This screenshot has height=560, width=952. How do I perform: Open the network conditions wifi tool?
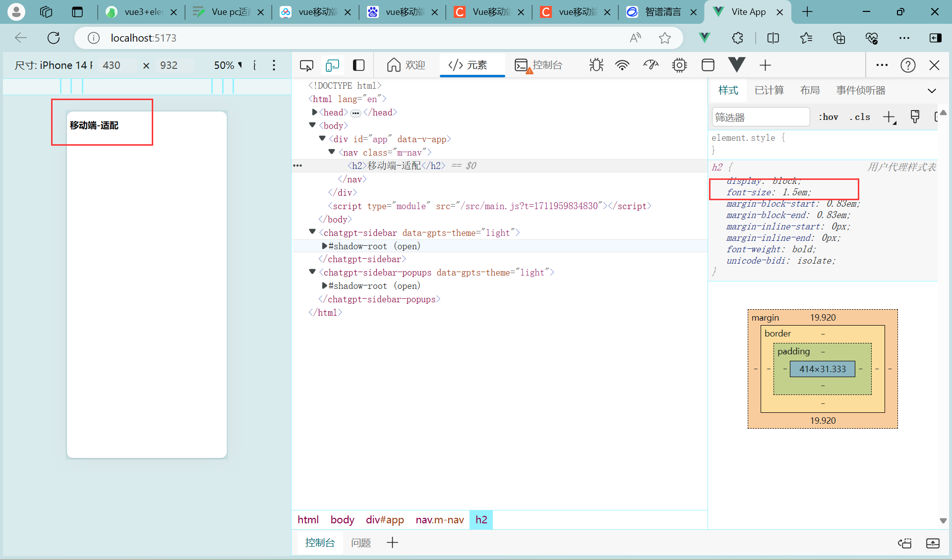(x=622, y=65)
